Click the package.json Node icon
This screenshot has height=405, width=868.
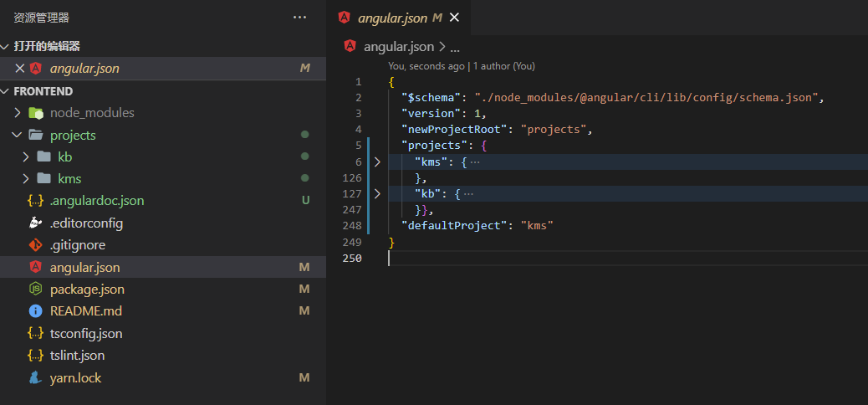(35, 290)
